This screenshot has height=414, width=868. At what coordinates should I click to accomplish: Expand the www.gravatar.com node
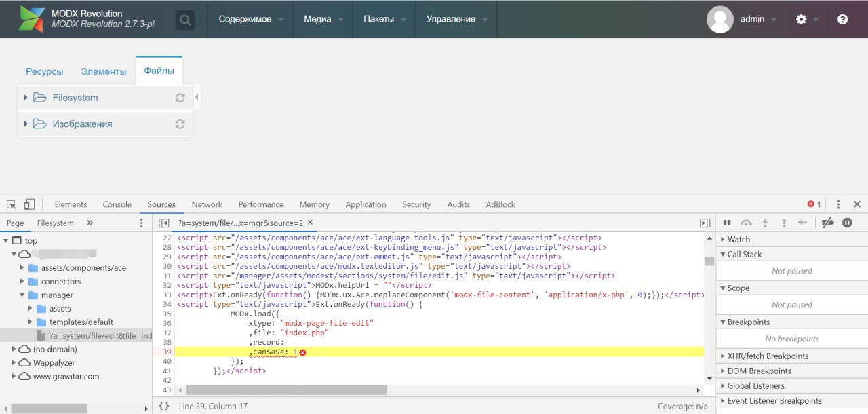tap(14, 376)
